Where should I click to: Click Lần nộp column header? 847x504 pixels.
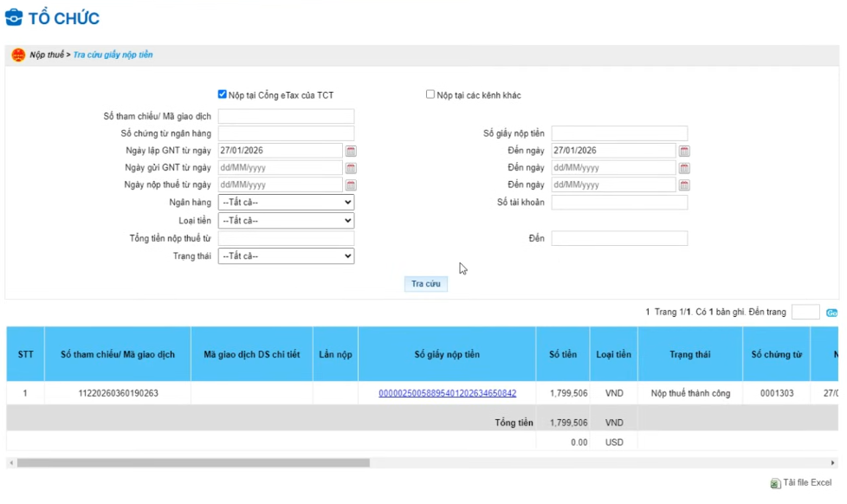pyautogui.click(x=335, y=354)
